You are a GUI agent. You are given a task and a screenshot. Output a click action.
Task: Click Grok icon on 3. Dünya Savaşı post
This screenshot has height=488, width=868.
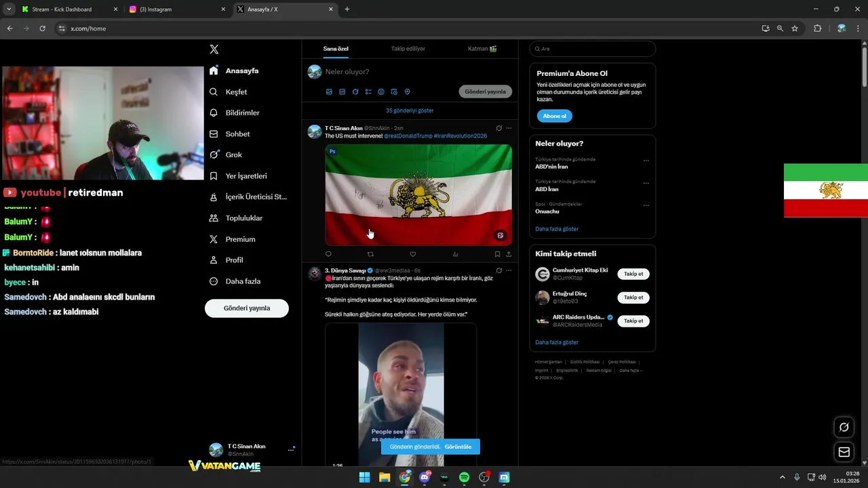(x=498, y=270)
